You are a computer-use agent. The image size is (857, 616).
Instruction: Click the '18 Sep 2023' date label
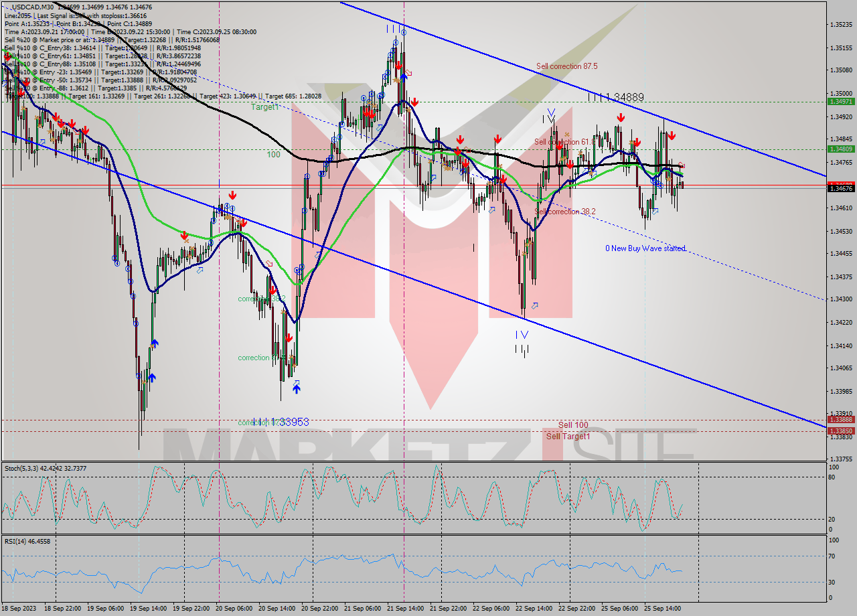(19, 609)
